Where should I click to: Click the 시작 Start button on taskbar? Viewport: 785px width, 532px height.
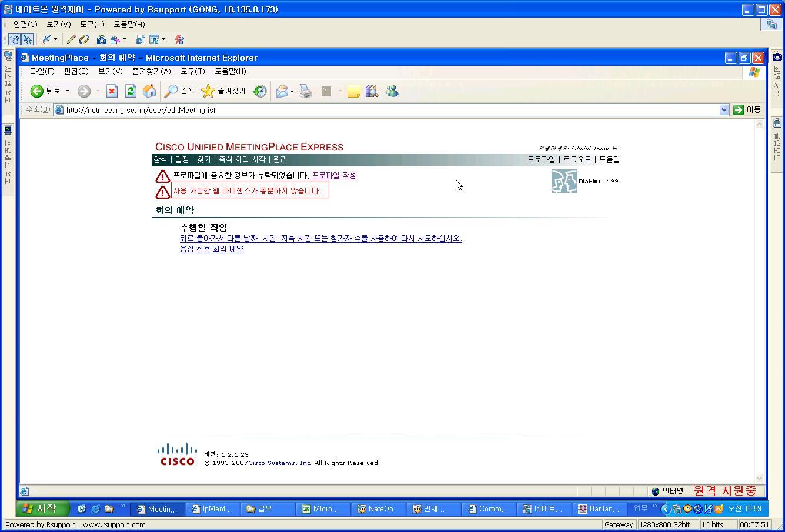pyautogui.click(x=42, y=508)
